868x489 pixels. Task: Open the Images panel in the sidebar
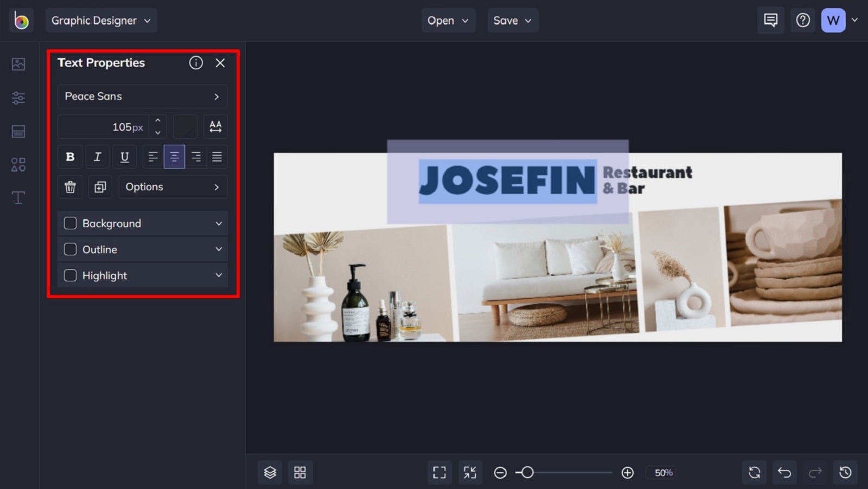coord(18,63)
